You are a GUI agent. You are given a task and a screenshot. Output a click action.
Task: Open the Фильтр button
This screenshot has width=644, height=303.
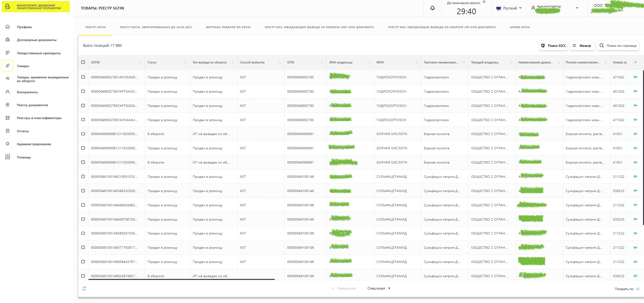point(582,45)
